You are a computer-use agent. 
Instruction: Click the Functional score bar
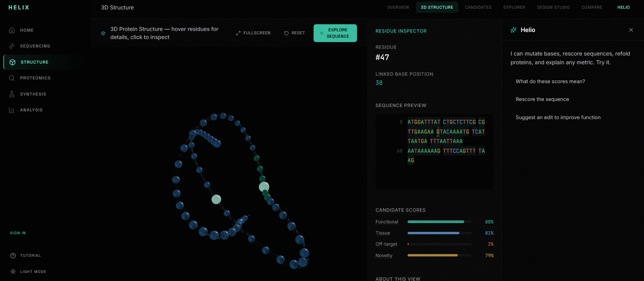[439, 222]
